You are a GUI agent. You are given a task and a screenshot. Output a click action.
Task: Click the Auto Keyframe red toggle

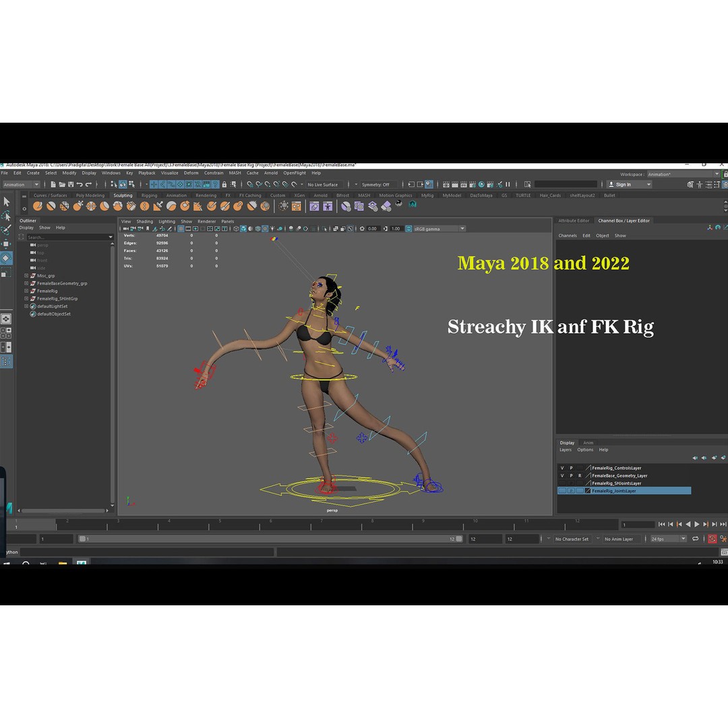[712, 539]
